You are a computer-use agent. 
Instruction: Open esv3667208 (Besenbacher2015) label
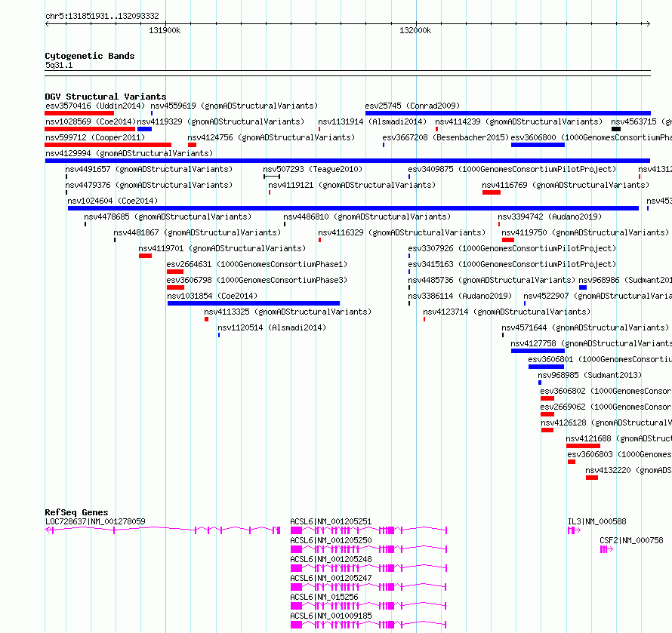(x=445, y=137)
